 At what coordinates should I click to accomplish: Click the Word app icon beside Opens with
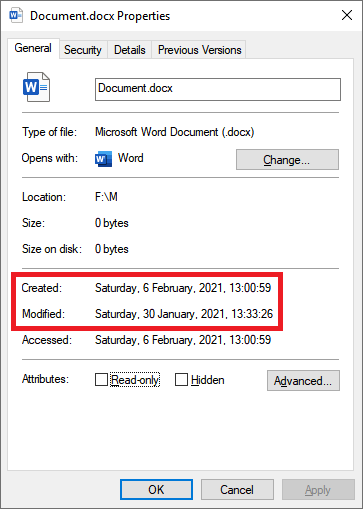[103, 159]
